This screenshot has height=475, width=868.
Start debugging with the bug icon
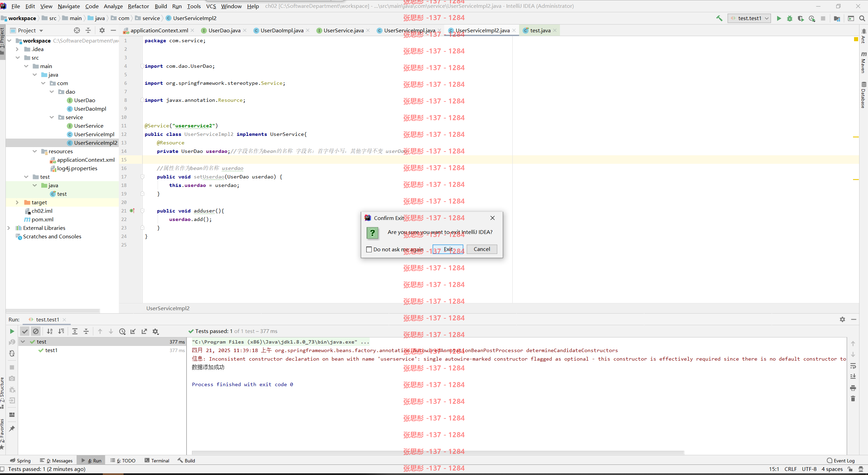(790, 18)
